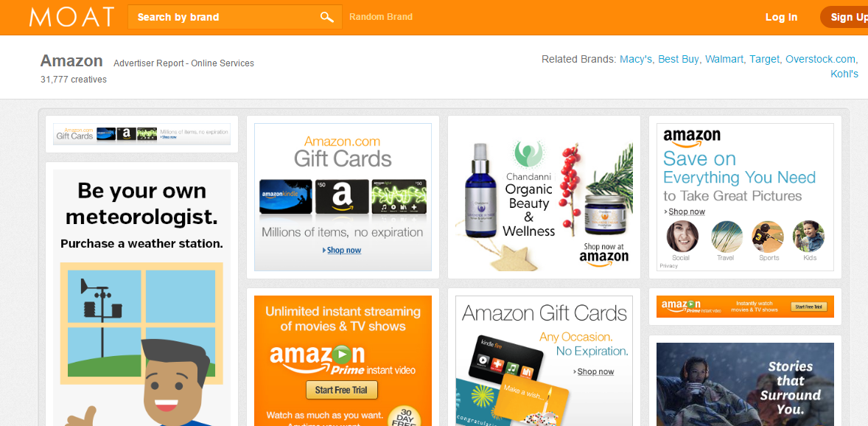Click the Start Free Trial button in orange ad
868x426 pixels.
341,390
